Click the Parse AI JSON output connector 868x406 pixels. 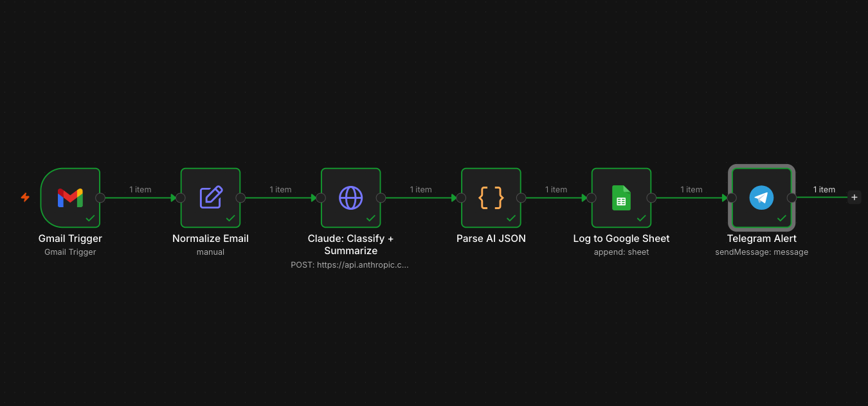point(521,198)
